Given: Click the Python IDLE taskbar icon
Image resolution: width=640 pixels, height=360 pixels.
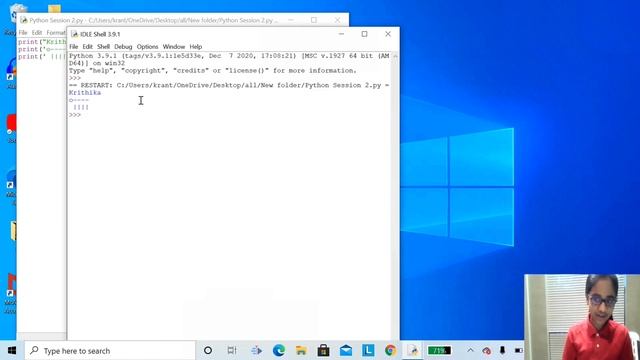Looking at the screenshot, I should (413, 350).
